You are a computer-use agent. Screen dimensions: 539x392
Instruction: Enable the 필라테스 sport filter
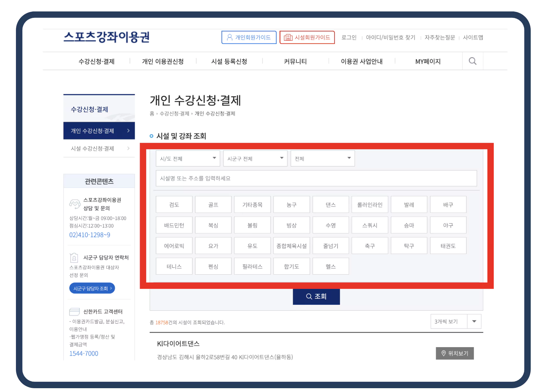(252, 266)
